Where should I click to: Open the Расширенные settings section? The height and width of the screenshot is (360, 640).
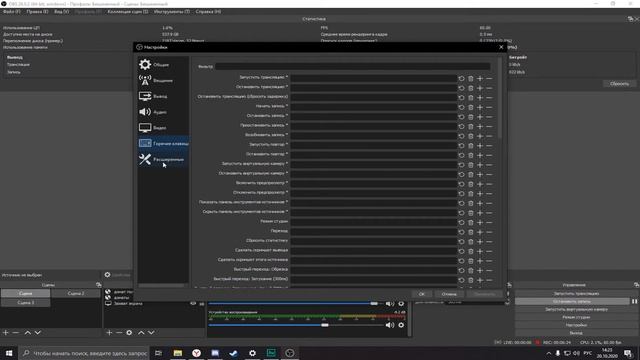click(x=163, y=159)
